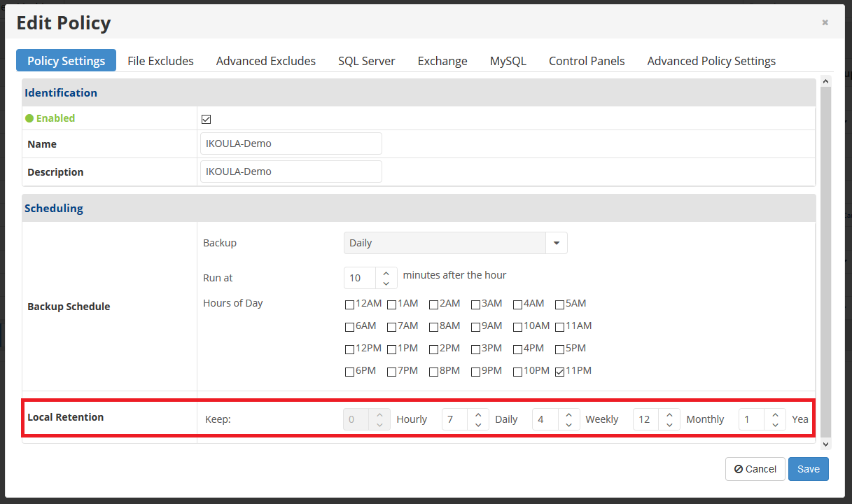Cancel editing the policy
The image size is (852, 504).
(755, 469)
